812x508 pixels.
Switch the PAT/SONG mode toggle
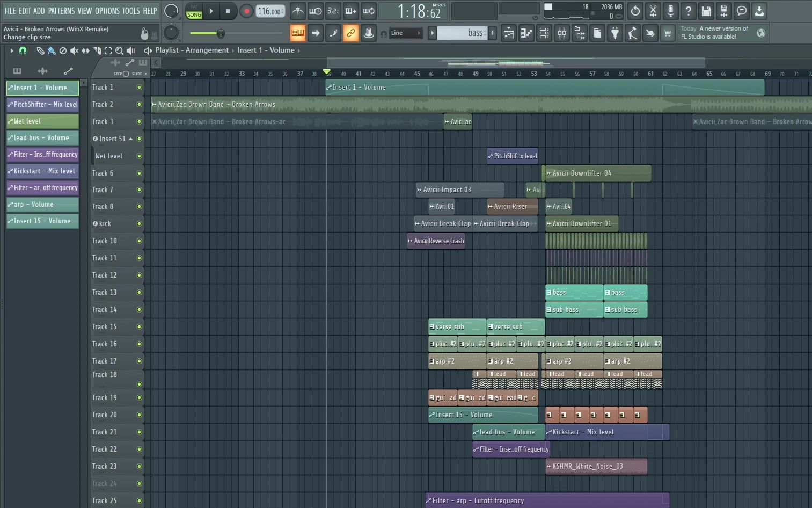coord(194,11)
